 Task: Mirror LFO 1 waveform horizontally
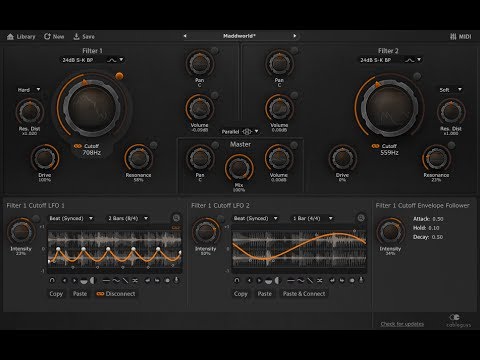pyautogui.click(x=92, y=280)
